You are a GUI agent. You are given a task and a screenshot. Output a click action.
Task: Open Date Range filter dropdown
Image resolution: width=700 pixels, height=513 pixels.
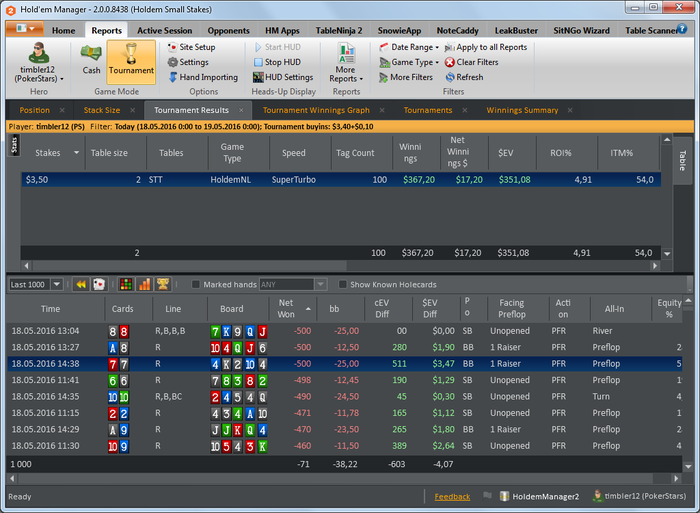[409, 47]
